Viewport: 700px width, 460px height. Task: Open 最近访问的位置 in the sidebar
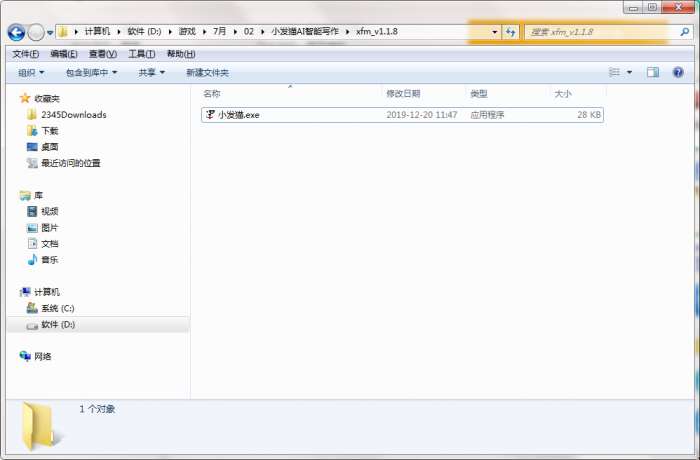71,163
